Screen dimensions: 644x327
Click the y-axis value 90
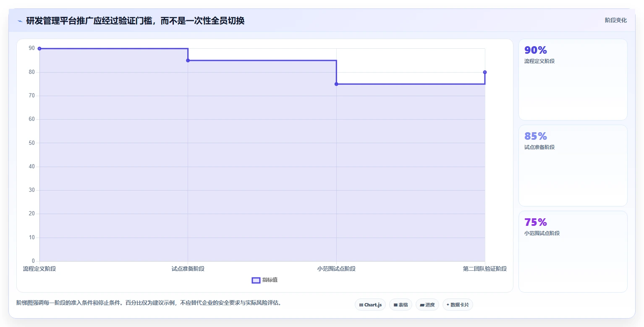coord(31,48)
